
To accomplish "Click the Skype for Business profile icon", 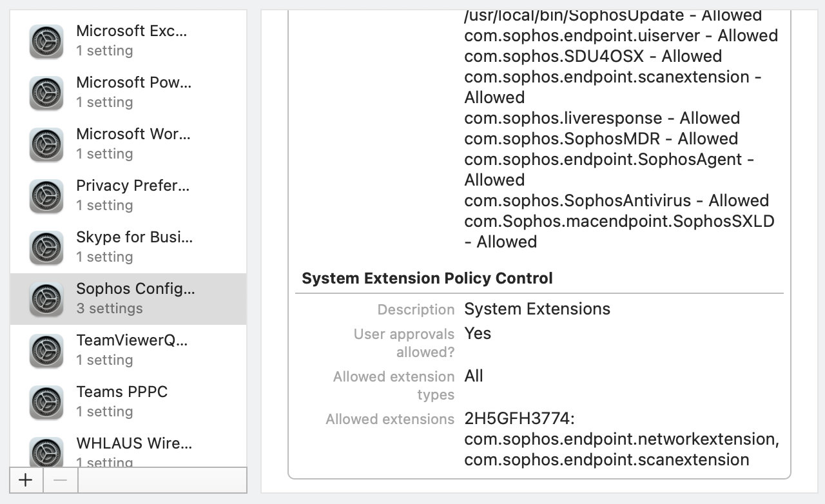I will [x=46, y=247].
